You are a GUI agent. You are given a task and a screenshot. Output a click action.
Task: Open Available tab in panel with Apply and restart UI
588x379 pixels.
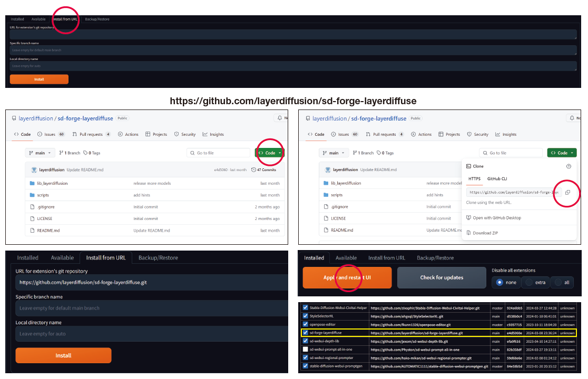[x=346, y=257]
